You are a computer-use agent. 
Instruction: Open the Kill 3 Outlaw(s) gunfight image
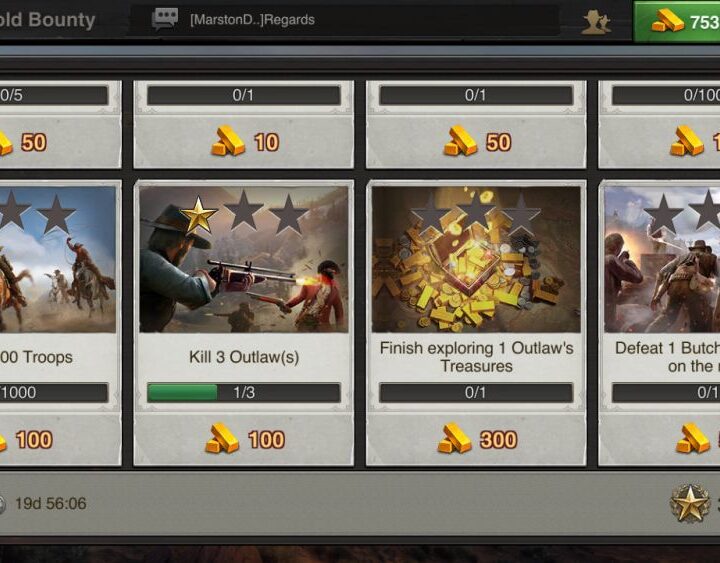tap(244, 259)
